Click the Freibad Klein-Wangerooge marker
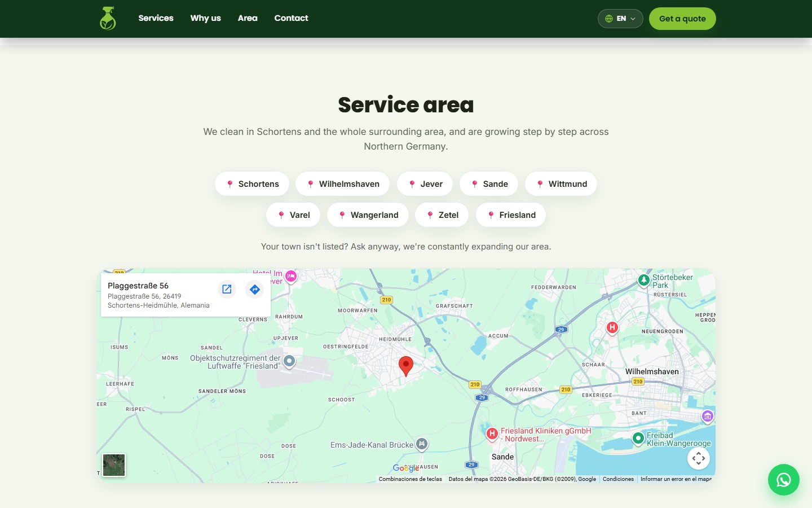The height and width of the screenshot is (508, 812). pos(638,439)
